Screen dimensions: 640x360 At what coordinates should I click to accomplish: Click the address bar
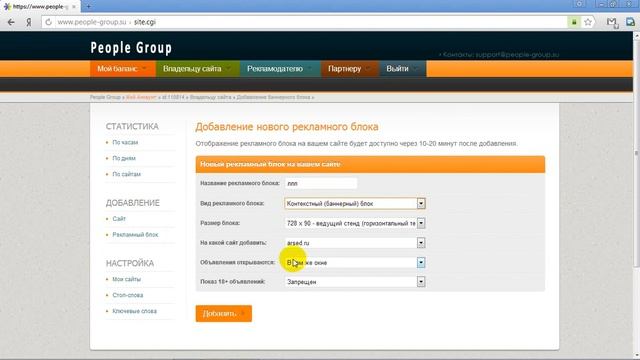tap(304, 22)
